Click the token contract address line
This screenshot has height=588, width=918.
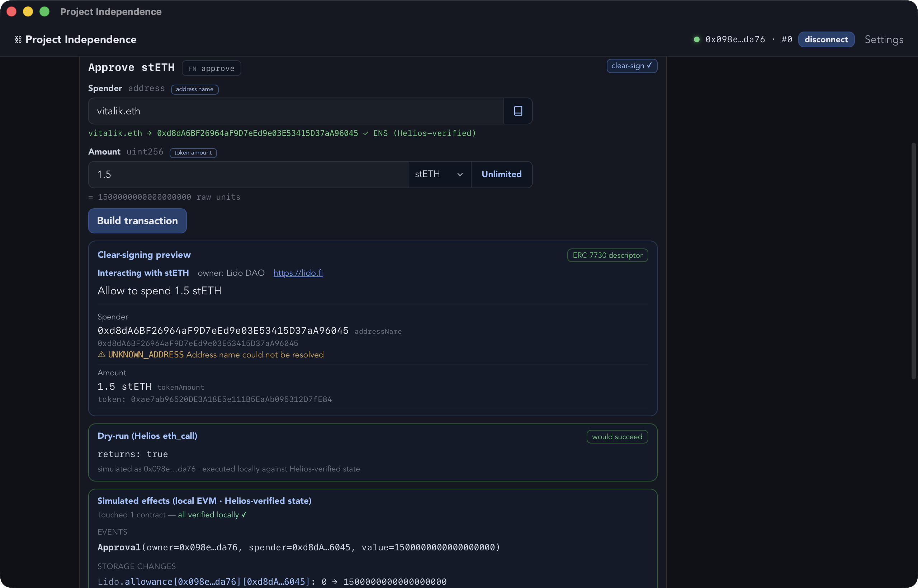214,399
